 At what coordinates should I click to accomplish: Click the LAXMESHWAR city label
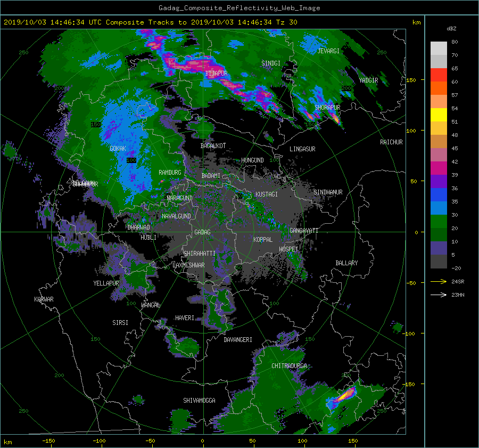[188, 265]
